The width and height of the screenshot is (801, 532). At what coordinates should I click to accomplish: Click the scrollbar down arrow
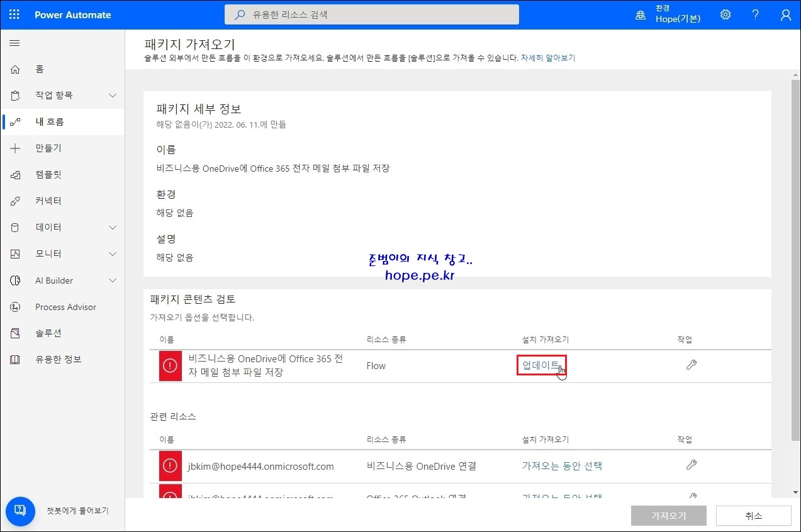point(795,492)
